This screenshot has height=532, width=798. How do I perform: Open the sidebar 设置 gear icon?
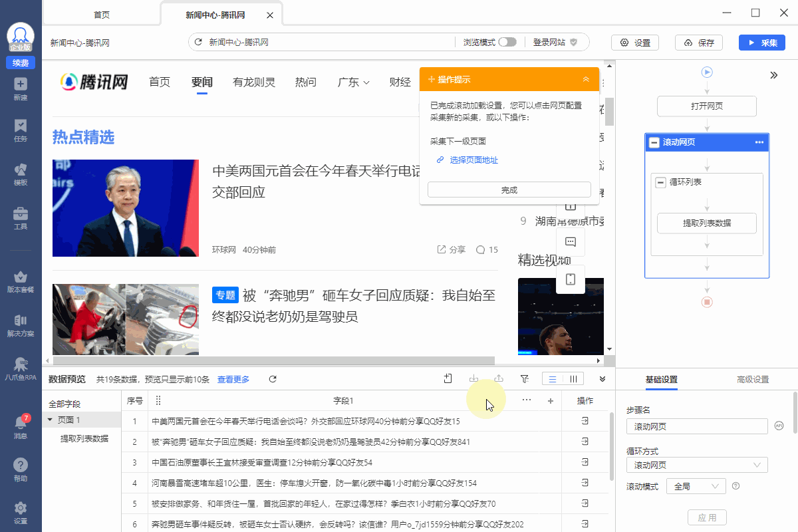[21, 512]
